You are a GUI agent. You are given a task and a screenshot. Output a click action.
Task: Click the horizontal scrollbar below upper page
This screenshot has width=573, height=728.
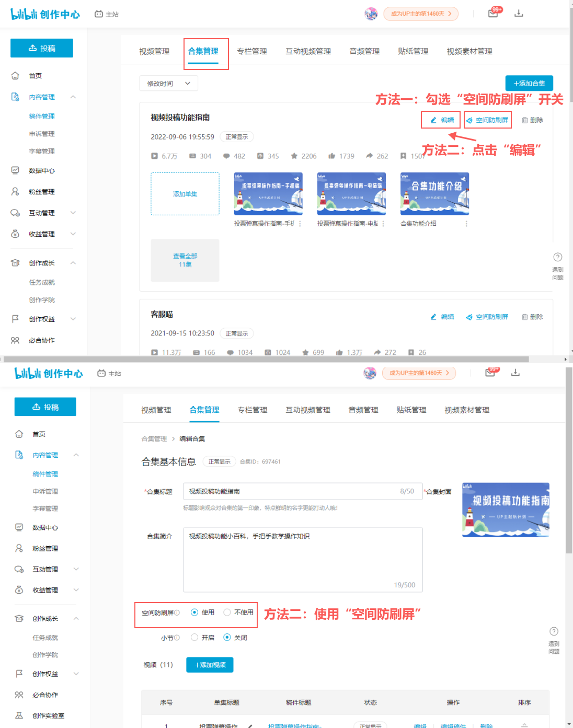266,359
